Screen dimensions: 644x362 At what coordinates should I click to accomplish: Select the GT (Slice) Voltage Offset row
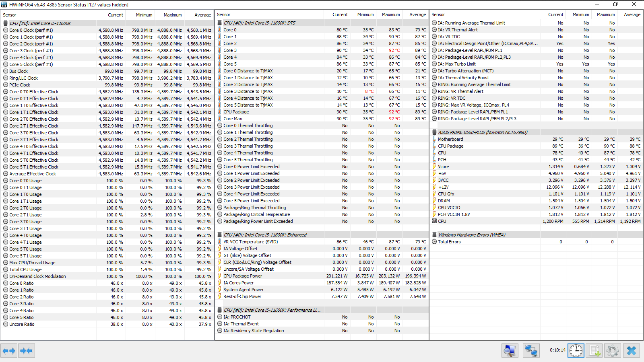(322, 255)
